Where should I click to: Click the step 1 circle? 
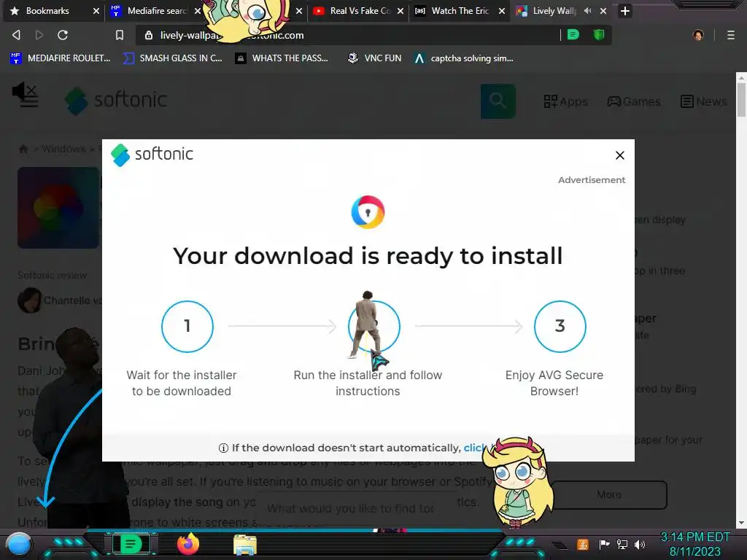point(187,327)
